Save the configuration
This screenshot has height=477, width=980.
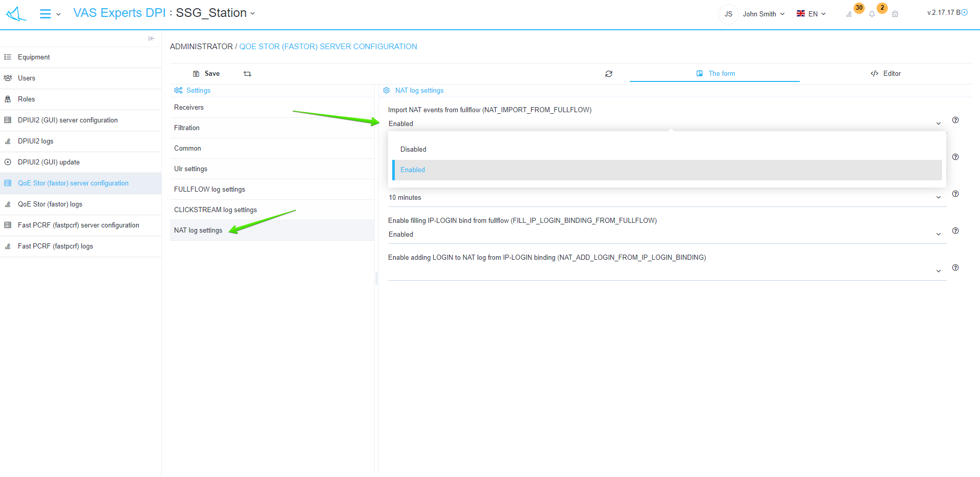[206, 74]
